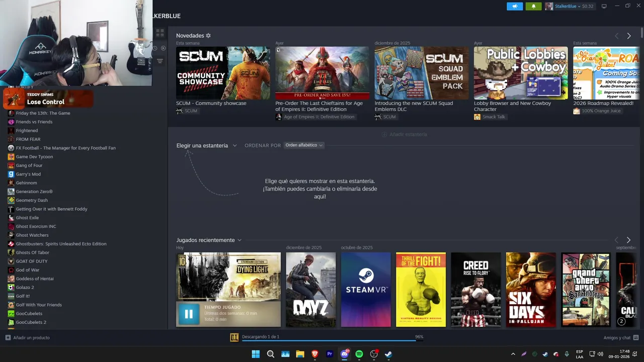Open Windows Start menu
The image size is (644, 362).
(256, 354)
